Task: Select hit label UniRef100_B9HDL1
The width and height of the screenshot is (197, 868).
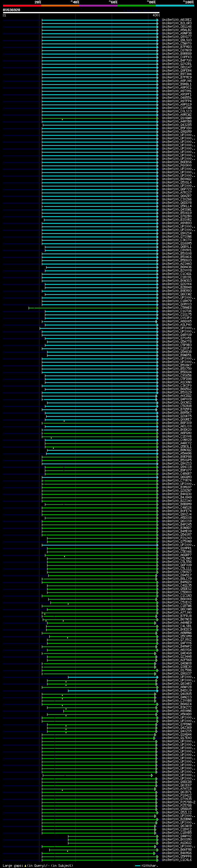Action: pyautogui.click(x=176, y=84)
